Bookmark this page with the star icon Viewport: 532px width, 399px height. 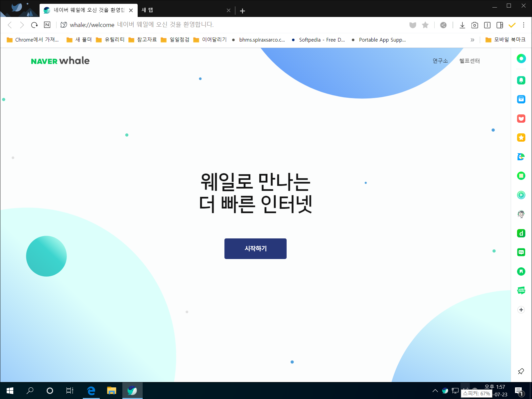[x=425, y=25]
